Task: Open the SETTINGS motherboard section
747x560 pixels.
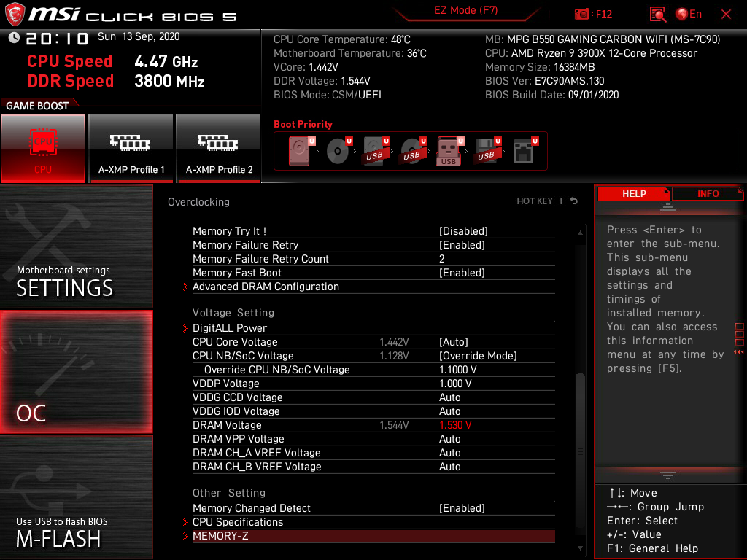Action: click(x=76, y=246)
